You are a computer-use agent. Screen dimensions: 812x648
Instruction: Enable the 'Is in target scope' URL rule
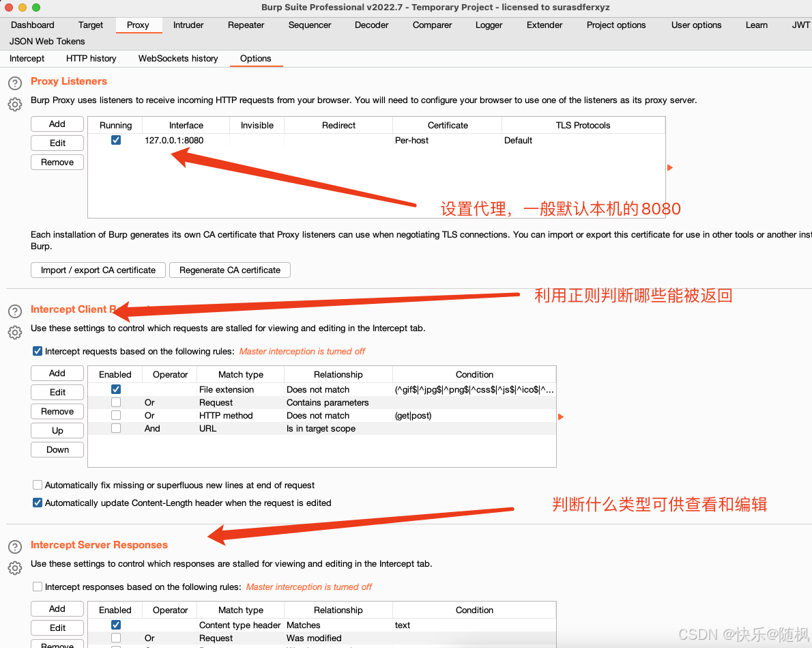[116, 428]
